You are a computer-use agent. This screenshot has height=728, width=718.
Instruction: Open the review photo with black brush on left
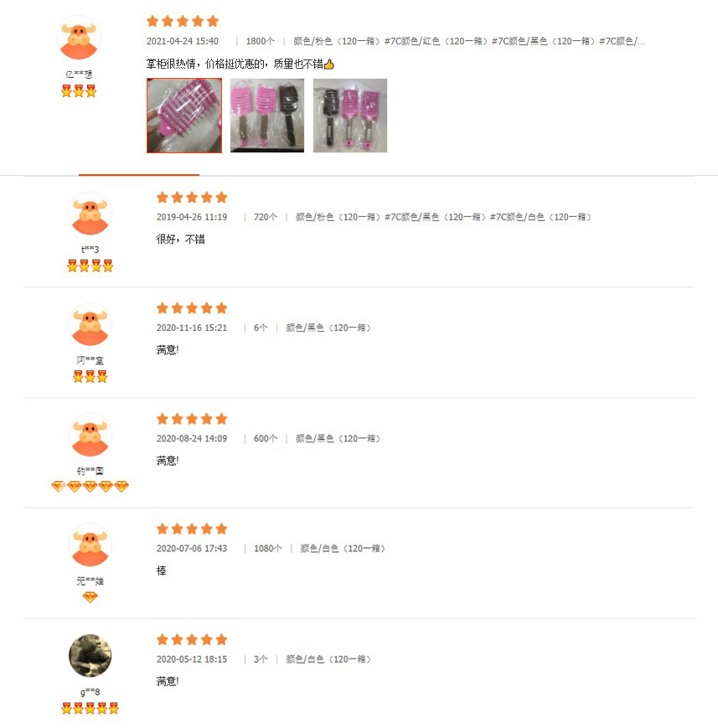pyautogui.click(x=349, y=116)
